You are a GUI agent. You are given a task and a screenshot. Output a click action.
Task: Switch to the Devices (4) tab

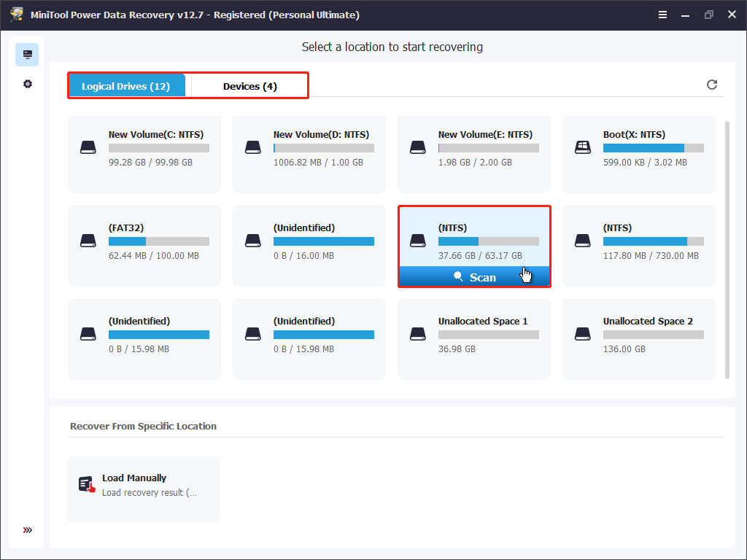249,86
